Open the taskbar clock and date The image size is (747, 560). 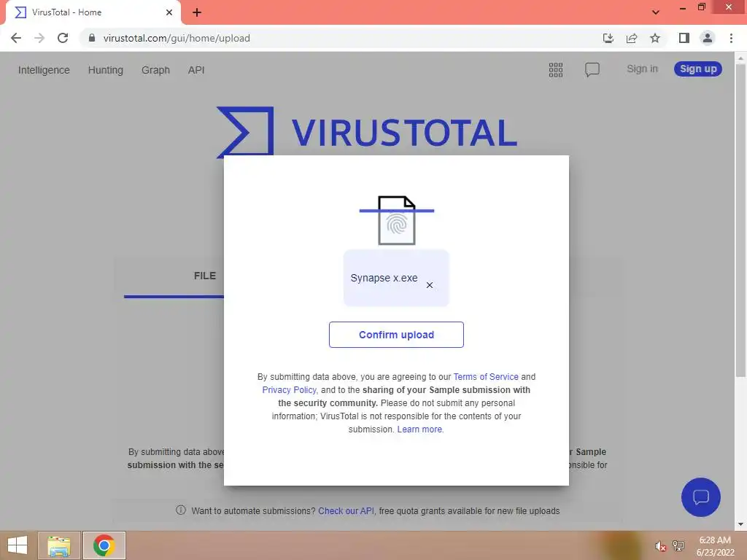[x=715, y=546]
